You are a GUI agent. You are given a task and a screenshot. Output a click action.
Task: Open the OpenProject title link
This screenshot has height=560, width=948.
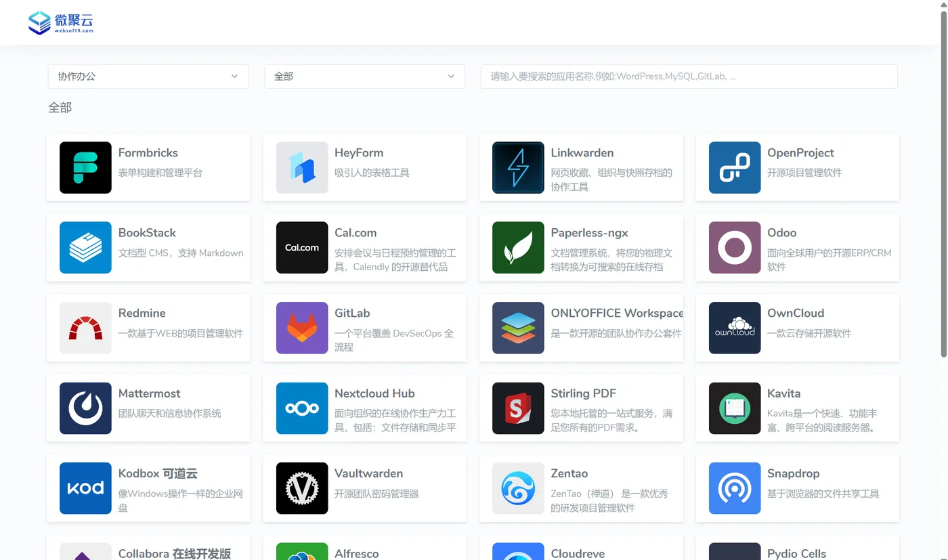(x=800, y=153)
